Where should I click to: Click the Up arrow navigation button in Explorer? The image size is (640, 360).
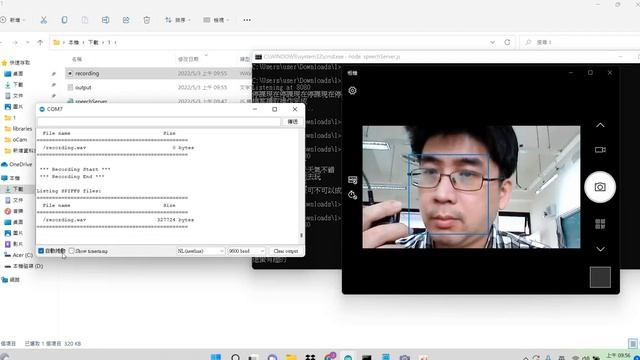tap(40, 42)
